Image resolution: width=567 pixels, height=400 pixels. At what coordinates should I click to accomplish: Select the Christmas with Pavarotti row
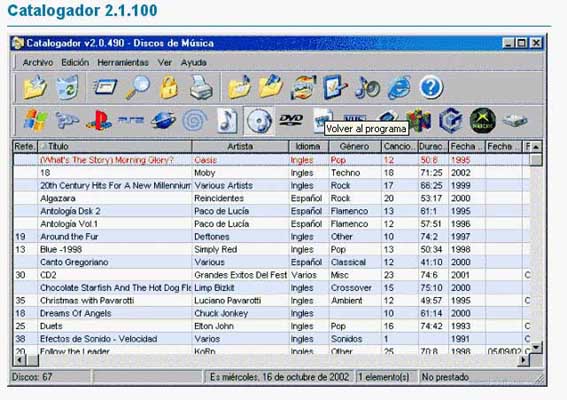(x=272, y=301)
